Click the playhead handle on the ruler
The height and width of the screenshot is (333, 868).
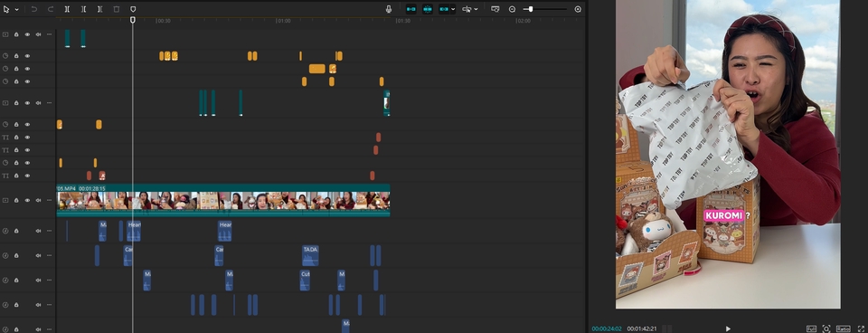pyautogui.click(x=132, y=20)
